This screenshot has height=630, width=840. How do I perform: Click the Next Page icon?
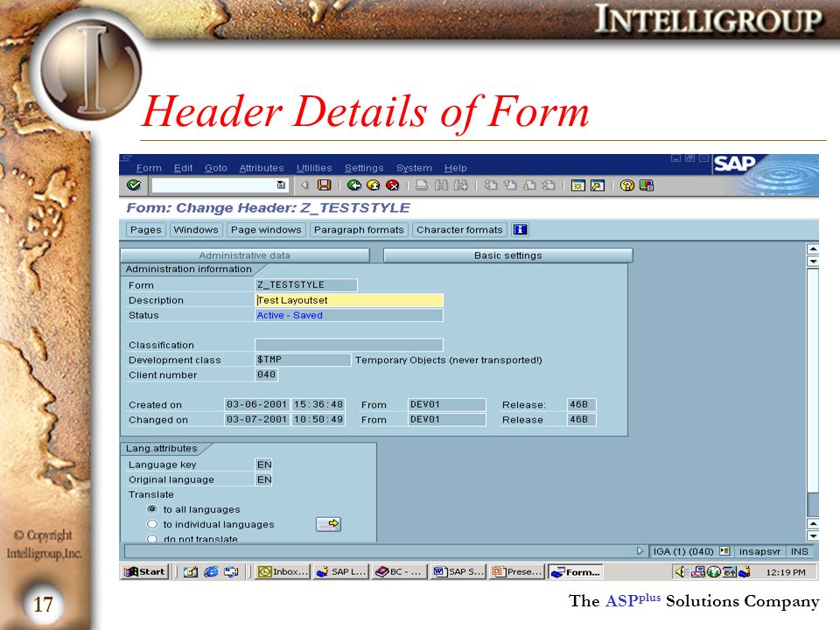(x=529, y=185)
